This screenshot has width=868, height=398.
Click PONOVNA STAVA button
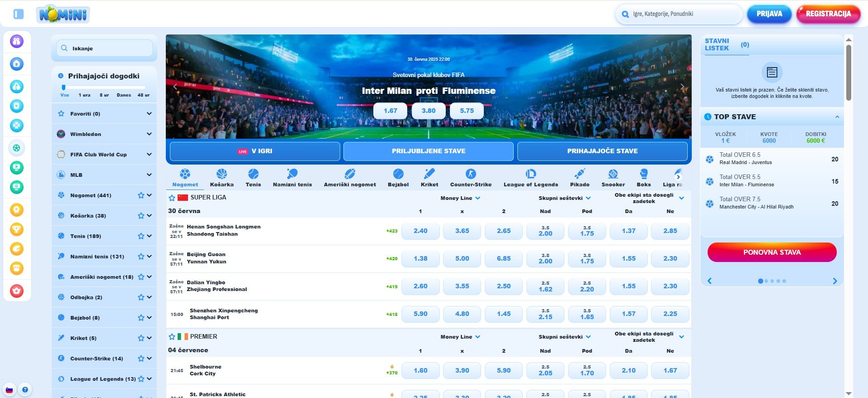(772, 252)
